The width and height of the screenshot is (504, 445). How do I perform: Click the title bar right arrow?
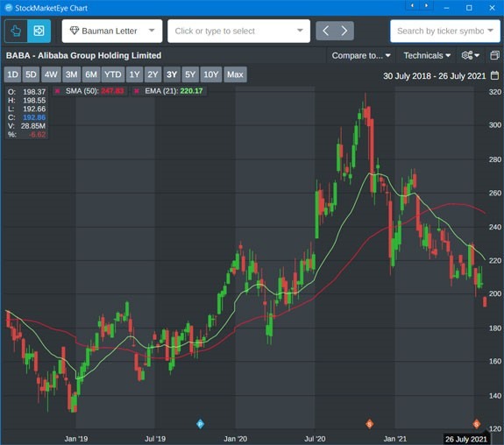(x=427, y=6)
